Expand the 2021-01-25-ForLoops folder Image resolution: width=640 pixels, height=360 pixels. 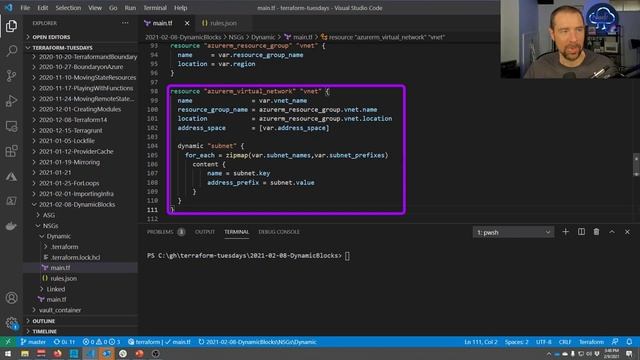(x=81, y=183)
